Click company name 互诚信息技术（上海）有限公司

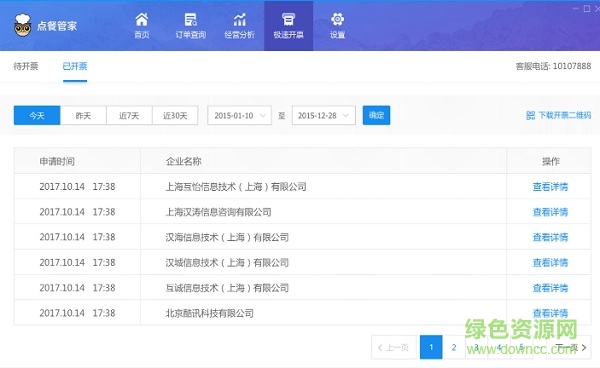pos(227,288)
